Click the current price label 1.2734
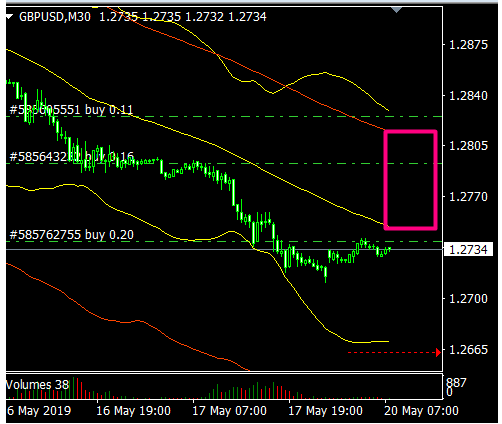 (468, 249)
